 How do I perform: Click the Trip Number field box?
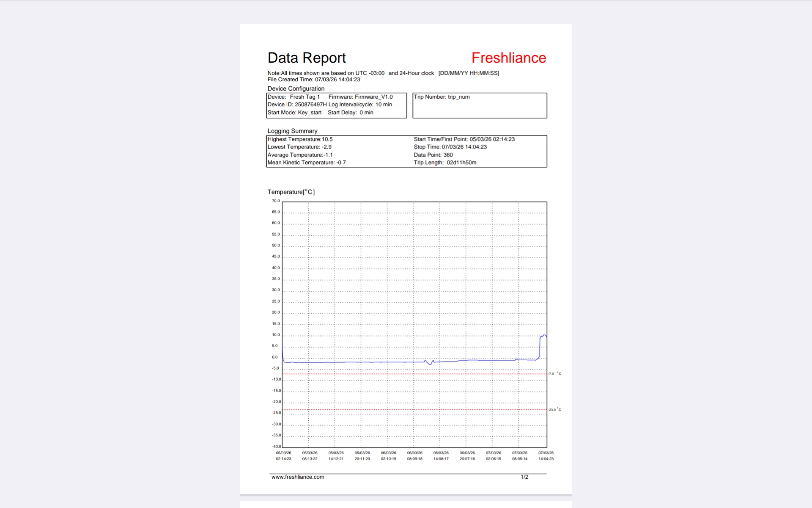pos(479,105)
